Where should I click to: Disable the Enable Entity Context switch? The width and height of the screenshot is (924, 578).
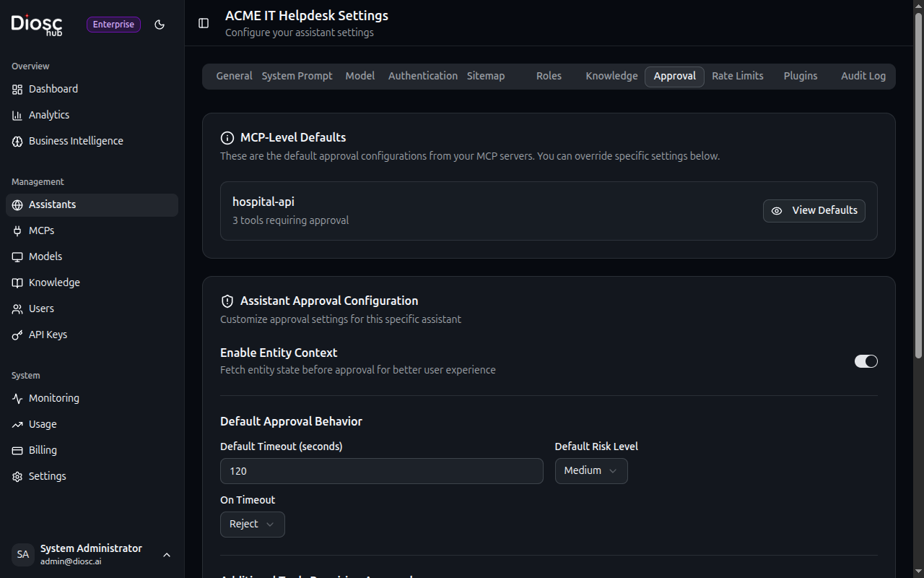click(866, 361)
